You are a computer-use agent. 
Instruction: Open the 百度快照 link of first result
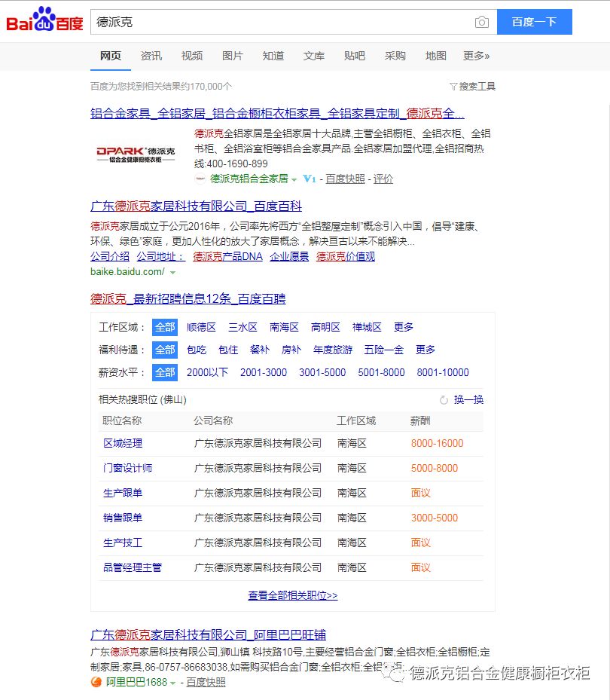pos(345,179)
